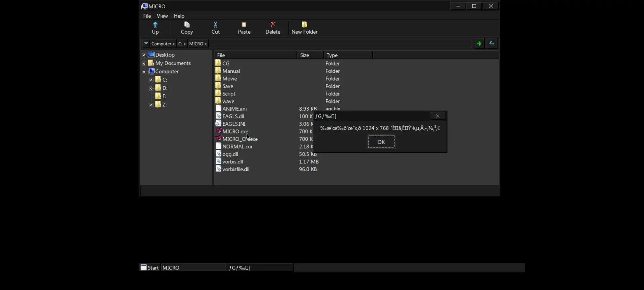Click the MICRO breadcrumb segment

198,44
